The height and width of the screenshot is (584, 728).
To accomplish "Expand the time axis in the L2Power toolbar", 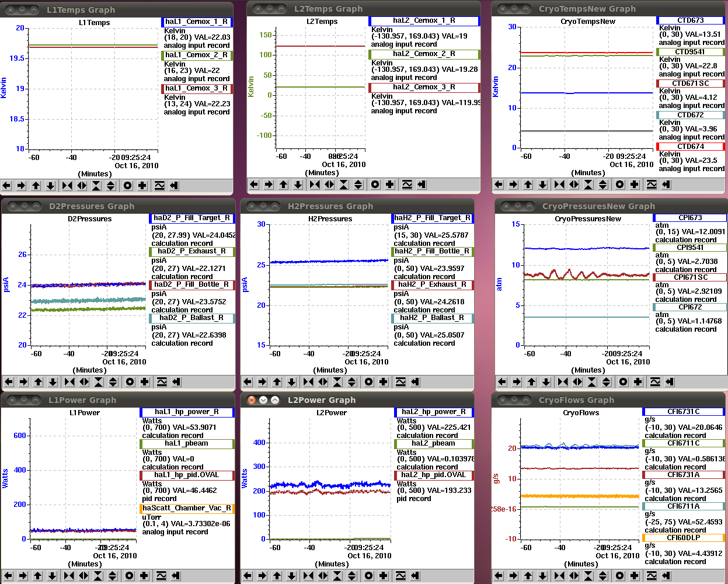I will click(x=323, y=576).
